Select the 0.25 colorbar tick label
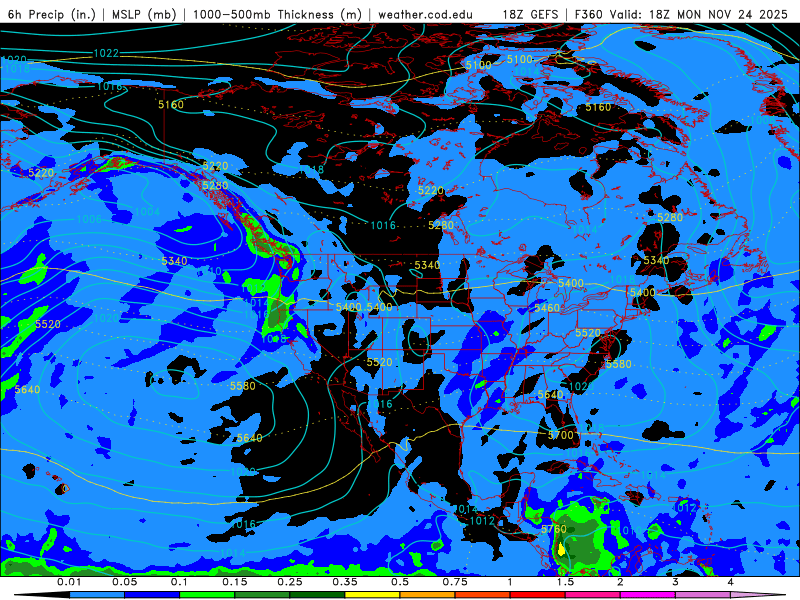The height and width of the screenshot is (600, 800). (x=290, y=582)
